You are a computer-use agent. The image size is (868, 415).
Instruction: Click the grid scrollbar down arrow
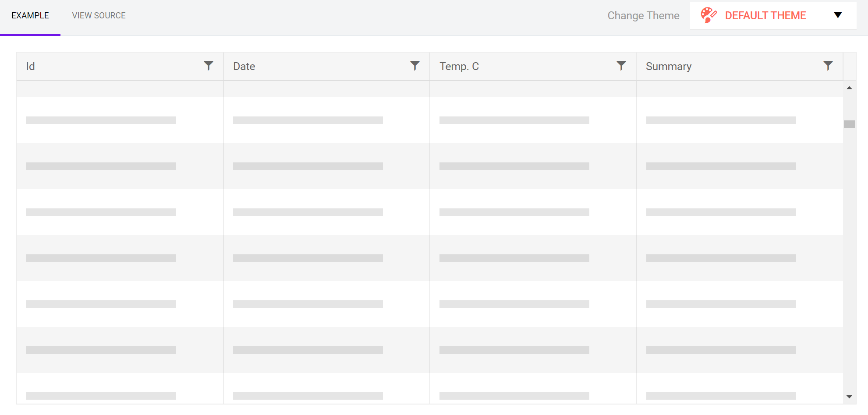tap(849, 397)
